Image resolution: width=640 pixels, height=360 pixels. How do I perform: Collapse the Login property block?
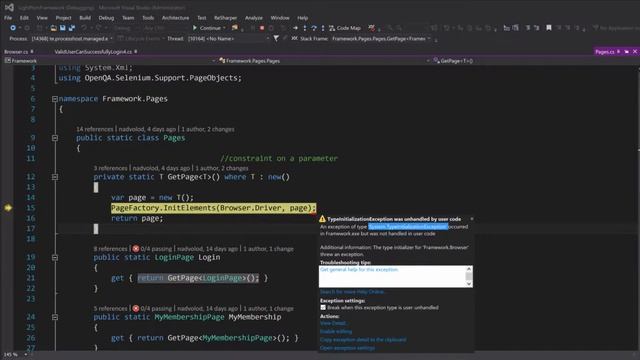[55, 258]
